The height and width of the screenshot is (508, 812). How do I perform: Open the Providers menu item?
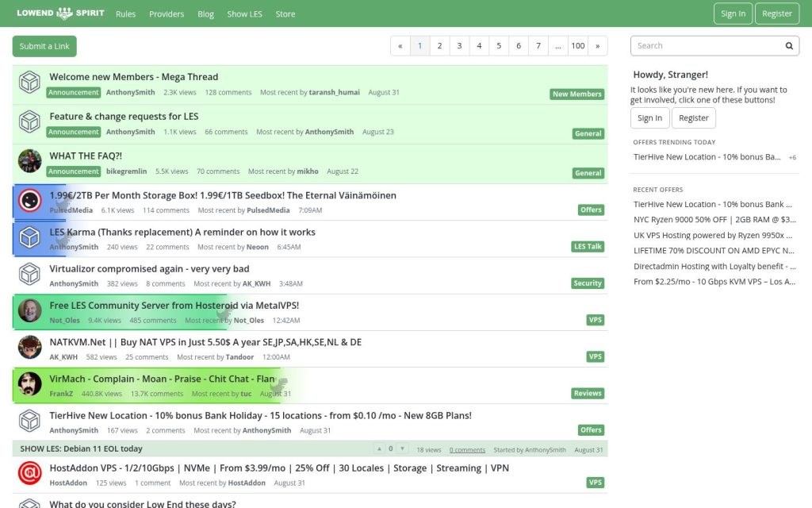(167, 14)
